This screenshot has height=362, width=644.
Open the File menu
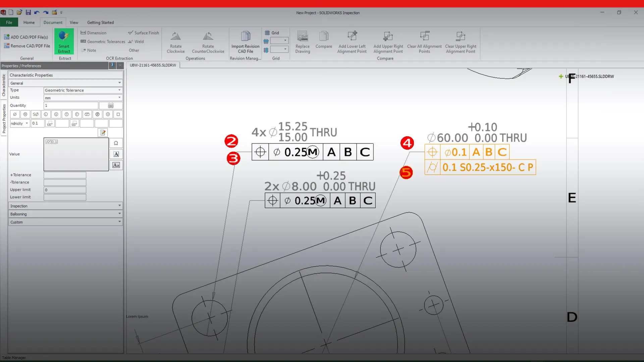point(9,22)
